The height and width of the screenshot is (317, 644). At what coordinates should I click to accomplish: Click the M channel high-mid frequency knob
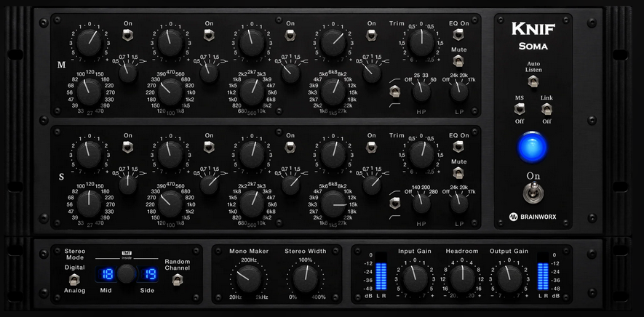point(252,92)
